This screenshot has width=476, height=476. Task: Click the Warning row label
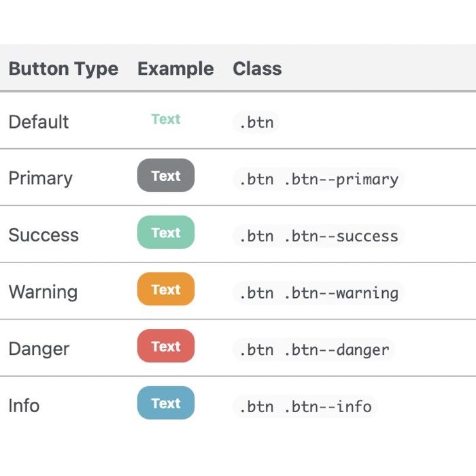(43, 292)
